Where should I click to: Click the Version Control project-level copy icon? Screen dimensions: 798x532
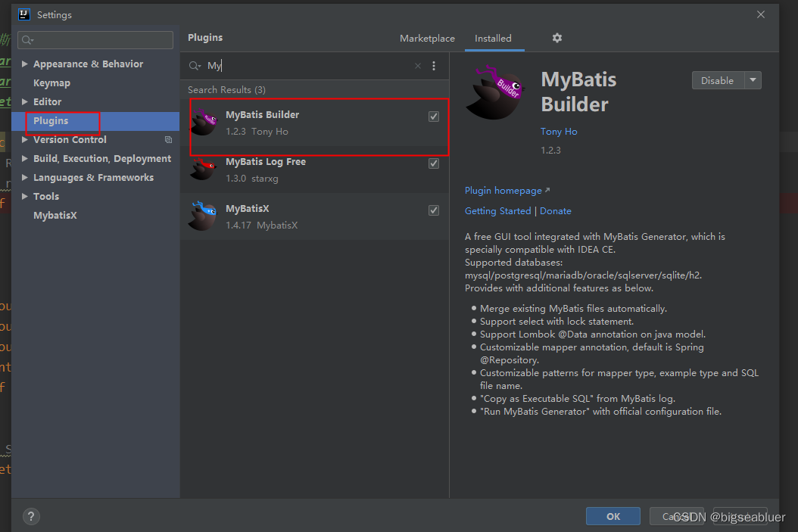coord(168,140)
